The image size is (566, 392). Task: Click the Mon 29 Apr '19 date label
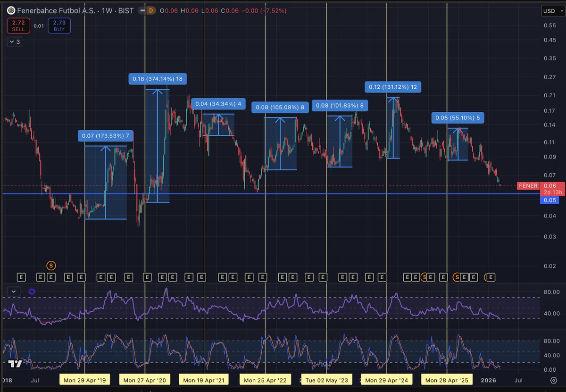pos(84,380)
